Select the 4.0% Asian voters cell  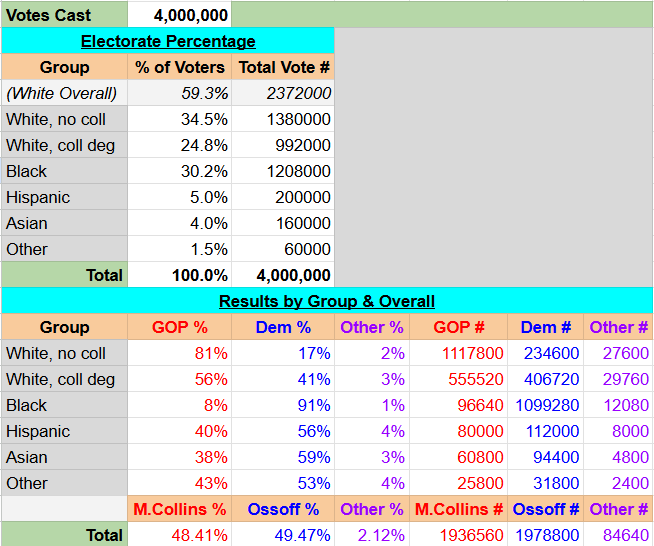(179, 223)
